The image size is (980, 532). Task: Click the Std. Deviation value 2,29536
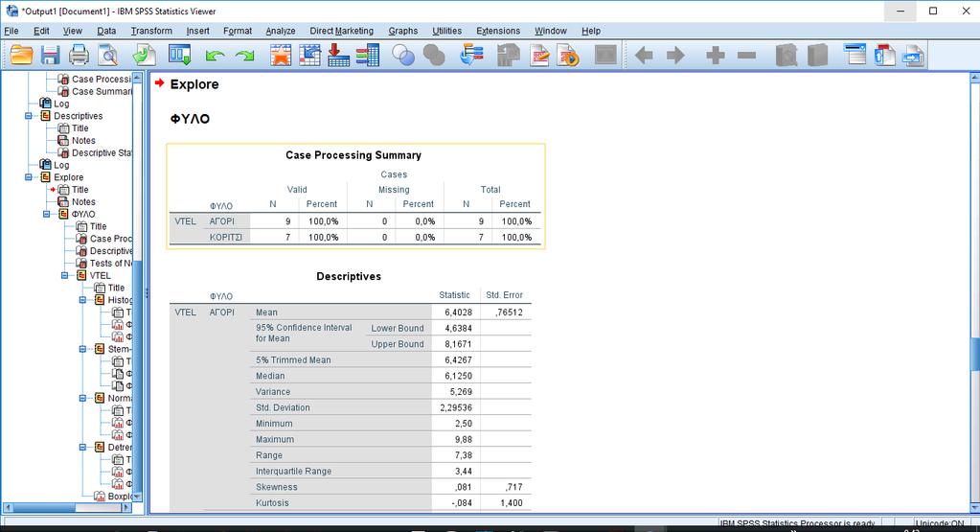[456, 407]
